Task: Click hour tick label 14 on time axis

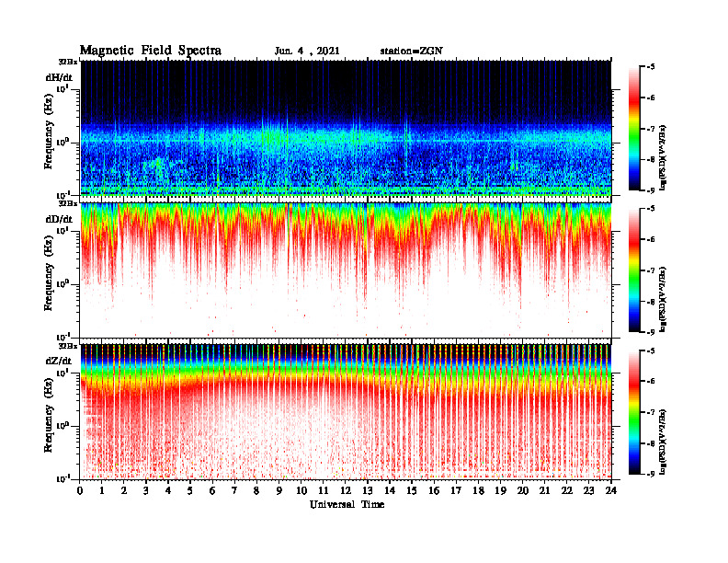Action: (x=390, y=490)
